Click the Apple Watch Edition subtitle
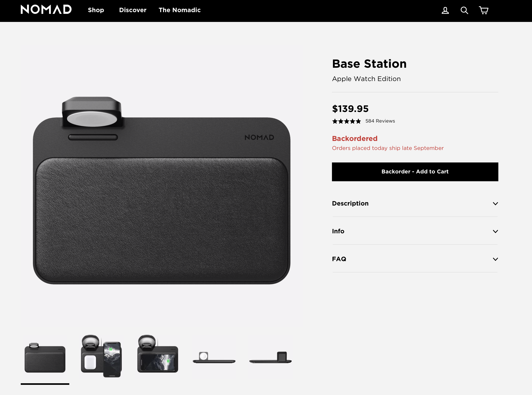Viewport: 532px width, 395px height. coord(366,79)
